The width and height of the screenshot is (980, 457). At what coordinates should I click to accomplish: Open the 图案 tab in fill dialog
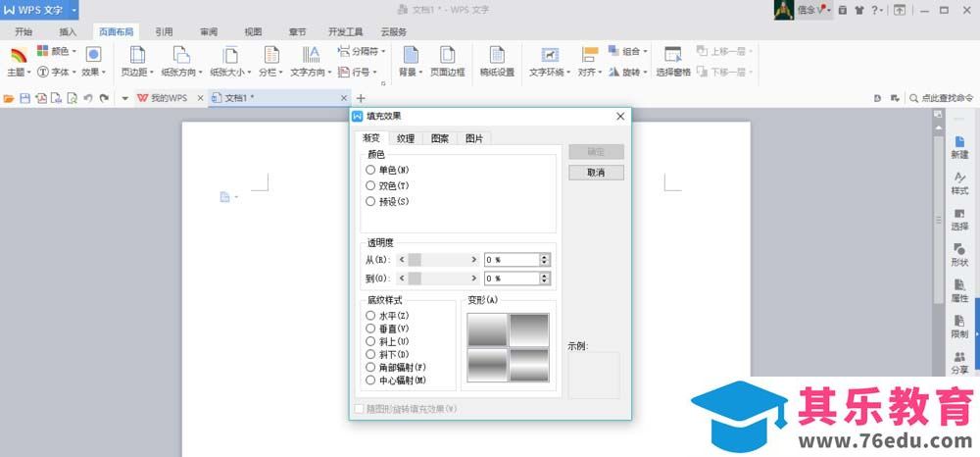coord(440,139)
